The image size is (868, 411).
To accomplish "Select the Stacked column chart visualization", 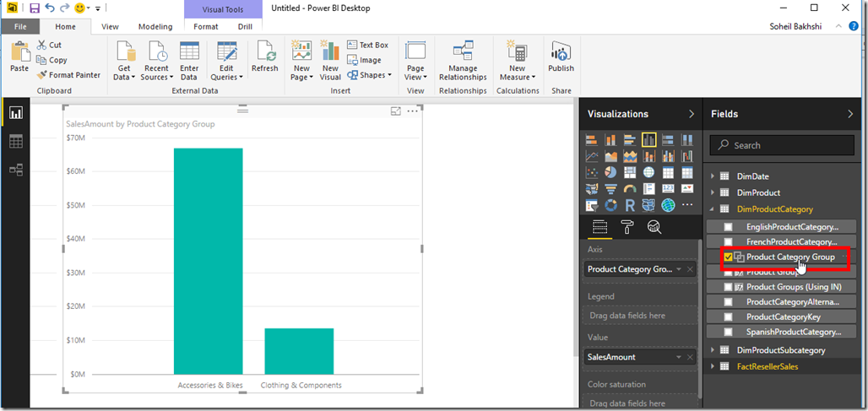I will [x=610, y=139].
